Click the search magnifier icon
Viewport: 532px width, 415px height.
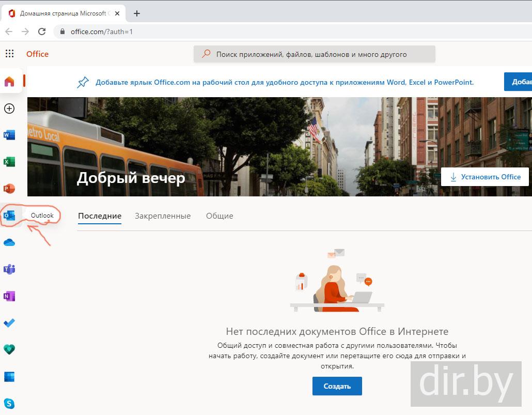206,54
